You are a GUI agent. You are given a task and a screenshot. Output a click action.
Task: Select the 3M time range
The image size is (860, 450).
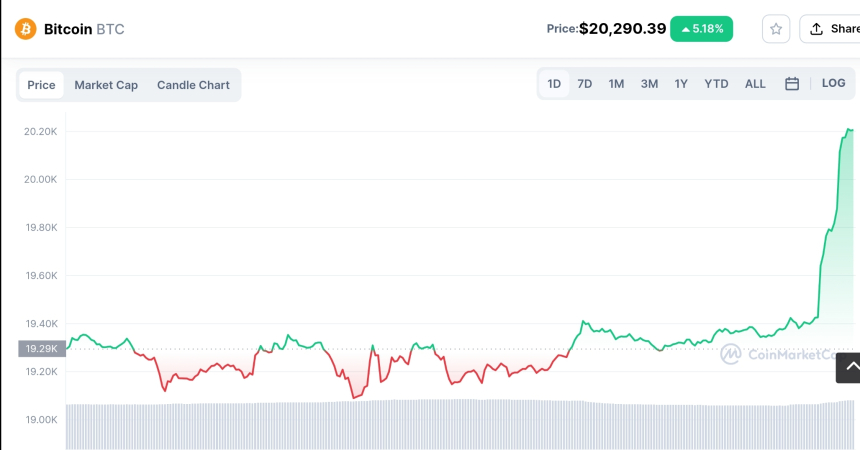pyautogui.click(x=649, y=84)
